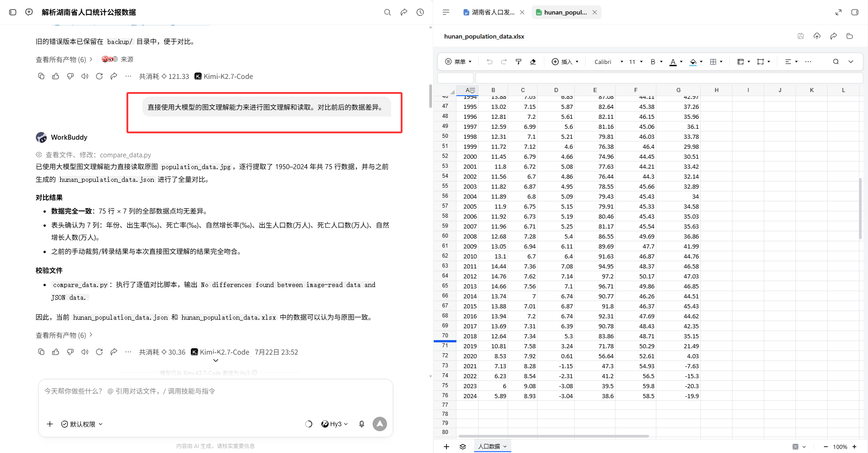868x453 pixels.
Task: Expand preview panel to fullscreen
Action: coord(839,12)
